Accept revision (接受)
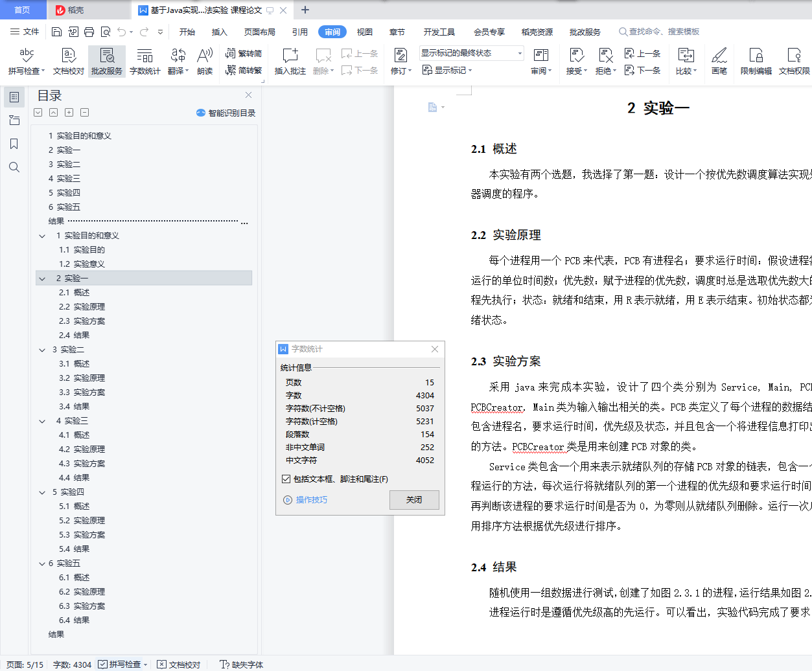Image resolution: width=812 pixels, height=671 pixels. 576,62
